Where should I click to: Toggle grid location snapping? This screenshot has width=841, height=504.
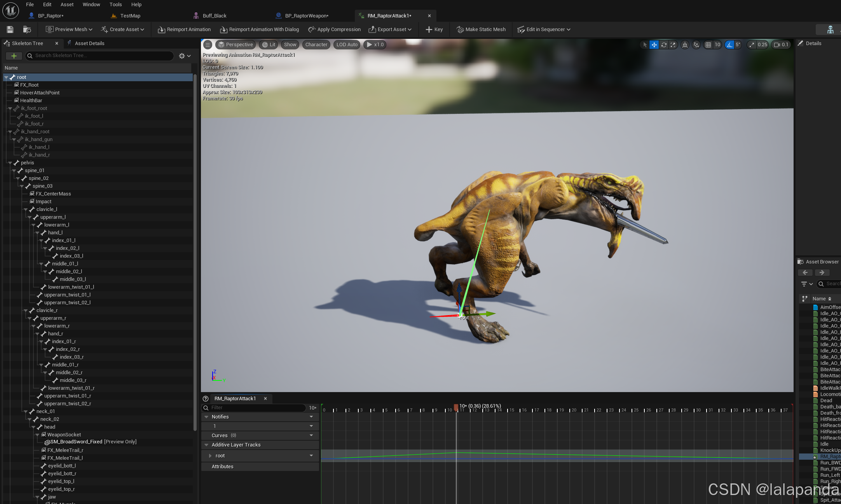point(708,45)
